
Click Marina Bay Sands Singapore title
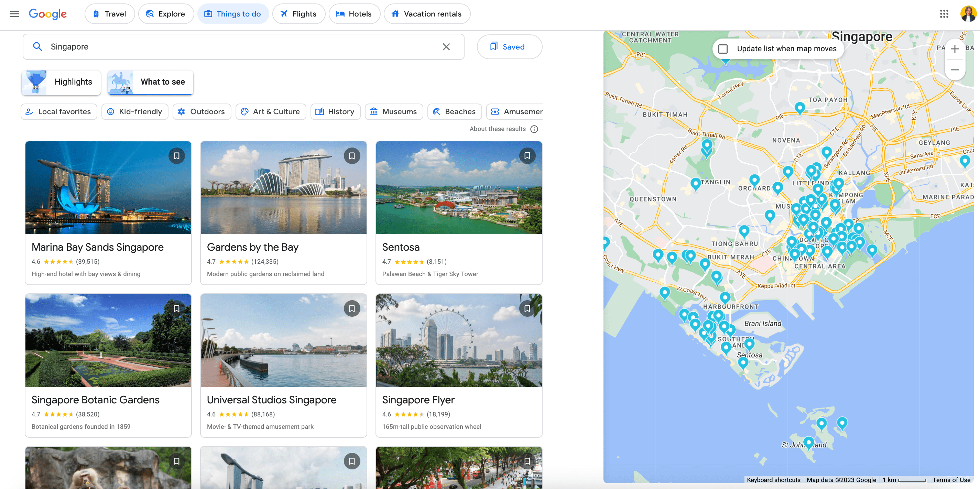click(97, 247)
